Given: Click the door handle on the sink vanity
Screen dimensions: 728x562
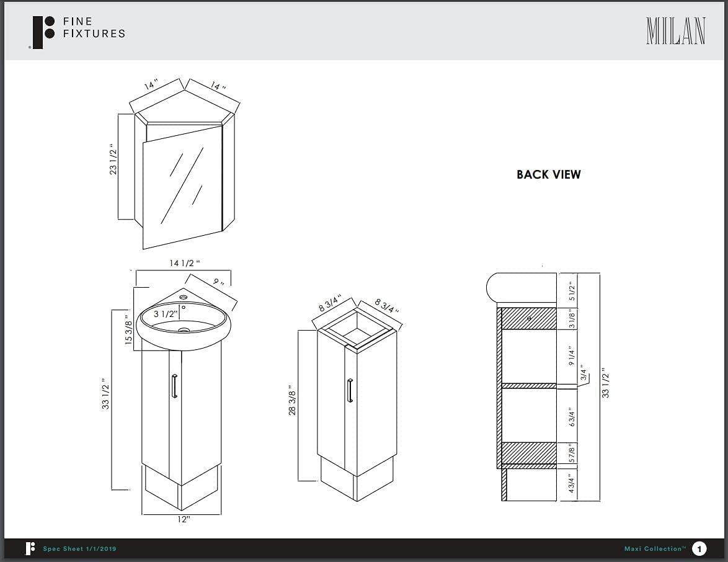Looking at the screenshot, I should tap(174, 386).
